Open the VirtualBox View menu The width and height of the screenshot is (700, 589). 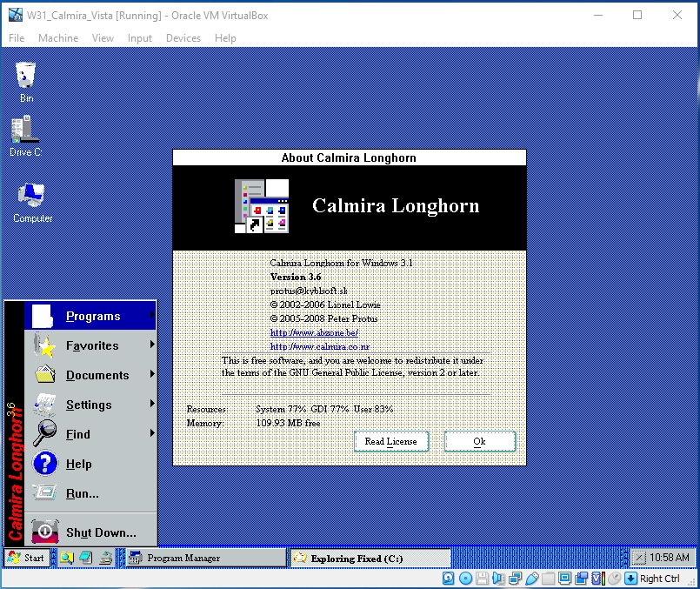pos(103,38)
